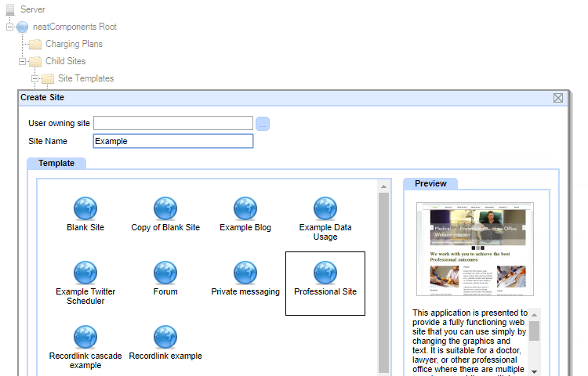Screen dimensions: 588x376
Task: Open the Template tab
Action: coord(56,163)
